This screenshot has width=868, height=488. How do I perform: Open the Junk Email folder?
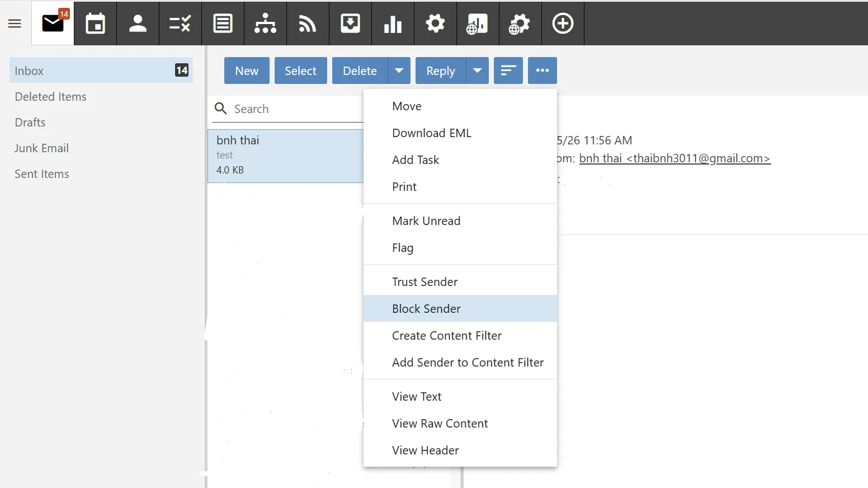[x=101, y=148]
